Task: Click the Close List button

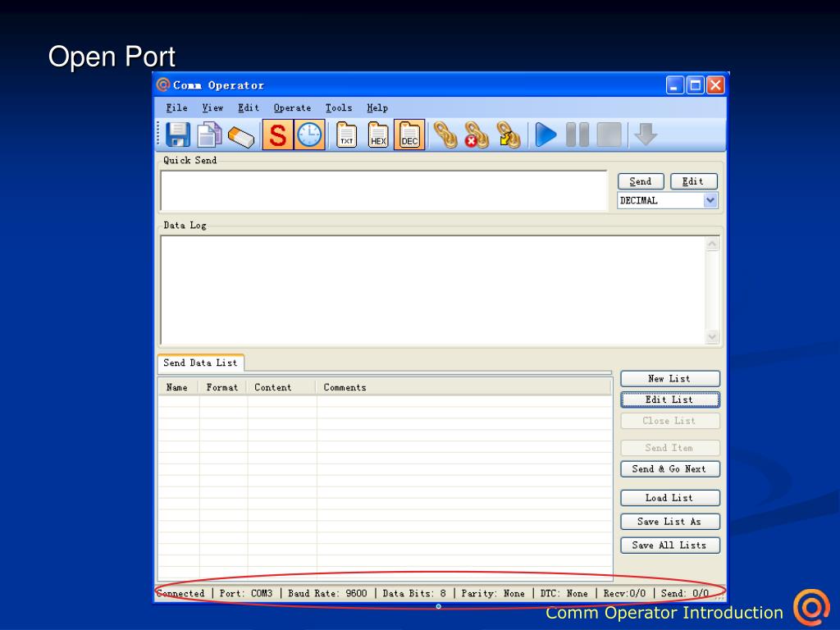Action: pyautogui.click(x=669, y=421)
